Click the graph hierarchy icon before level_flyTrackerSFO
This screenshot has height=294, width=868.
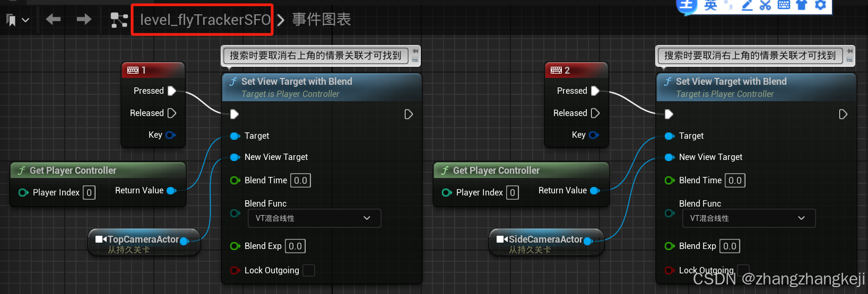[x=119, y=20]
